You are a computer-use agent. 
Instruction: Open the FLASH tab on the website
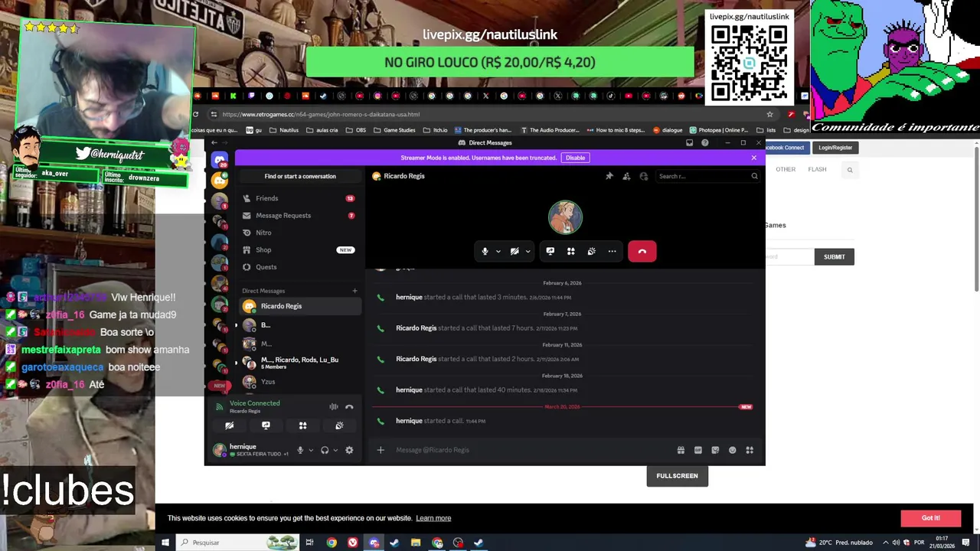point(817,169)
